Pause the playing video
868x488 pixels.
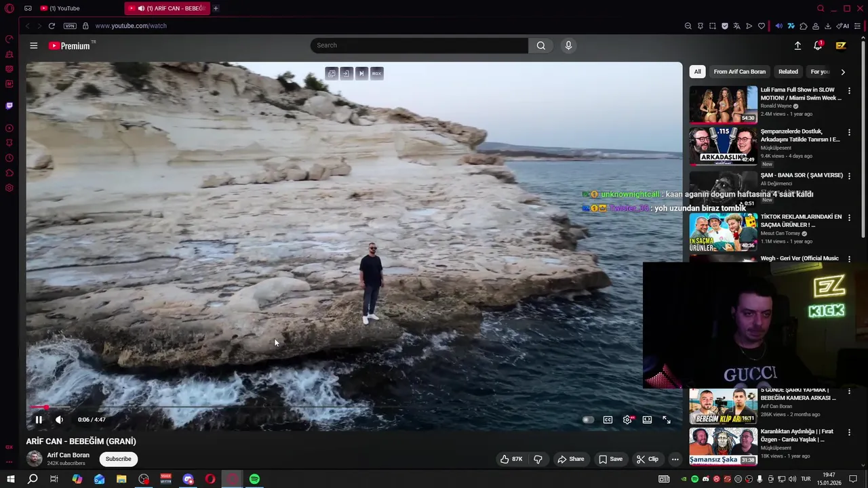(x=39, y=420)
